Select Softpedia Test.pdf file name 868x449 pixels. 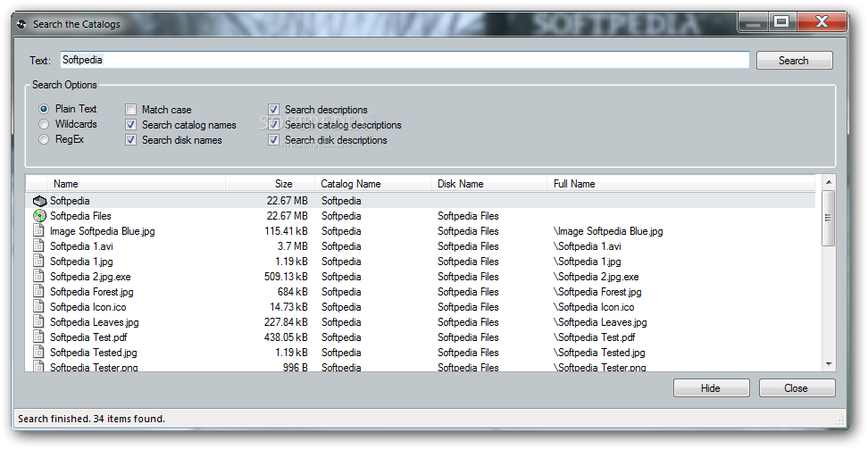point(88,337)
